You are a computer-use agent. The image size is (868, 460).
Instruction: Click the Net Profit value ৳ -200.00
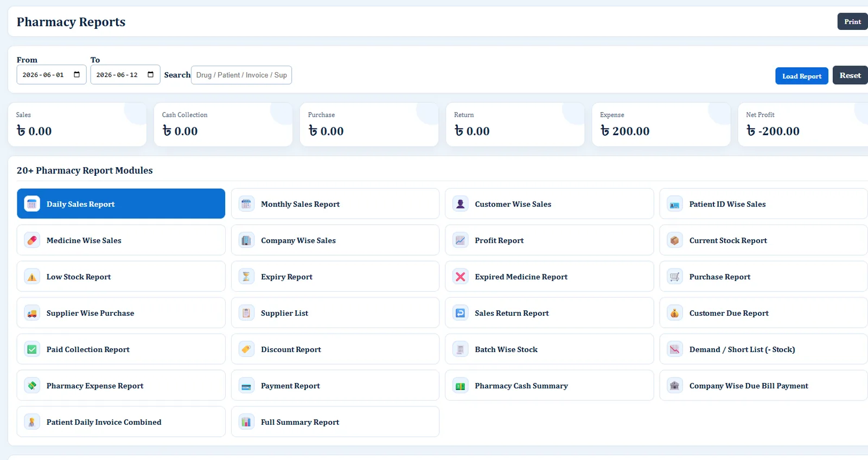[773, 131]
